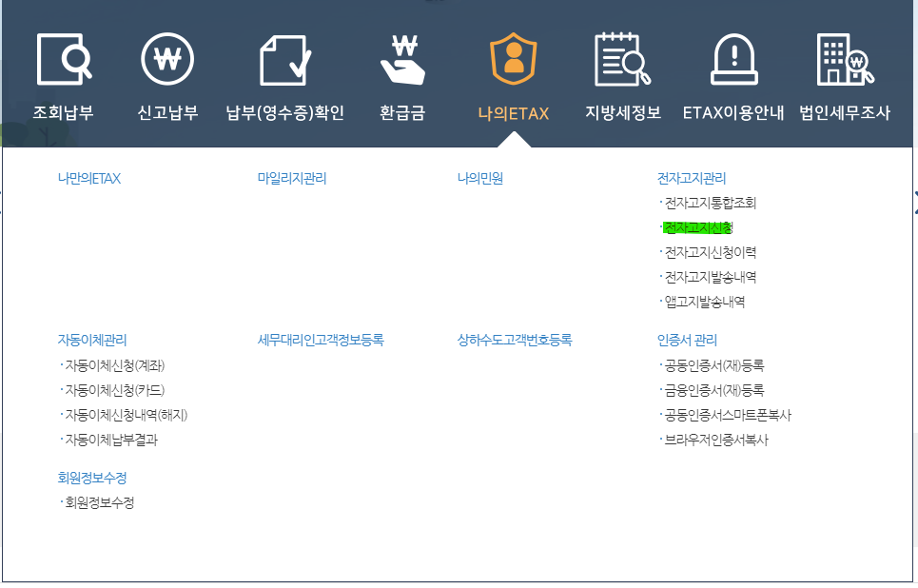This screenshot has width=918, height=588.
Task: Click the 환급금 hand with won icon
Action: click(x=402, y=59)
